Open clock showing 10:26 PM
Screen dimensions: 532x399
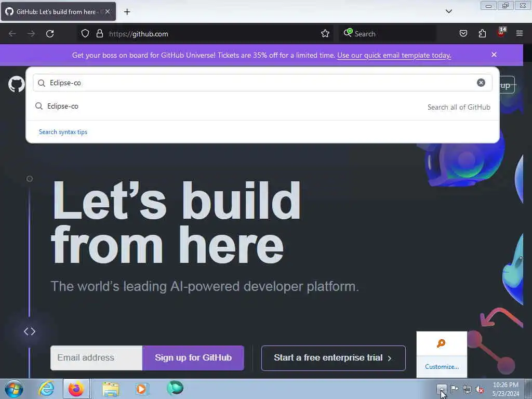[x=506, y=389]
